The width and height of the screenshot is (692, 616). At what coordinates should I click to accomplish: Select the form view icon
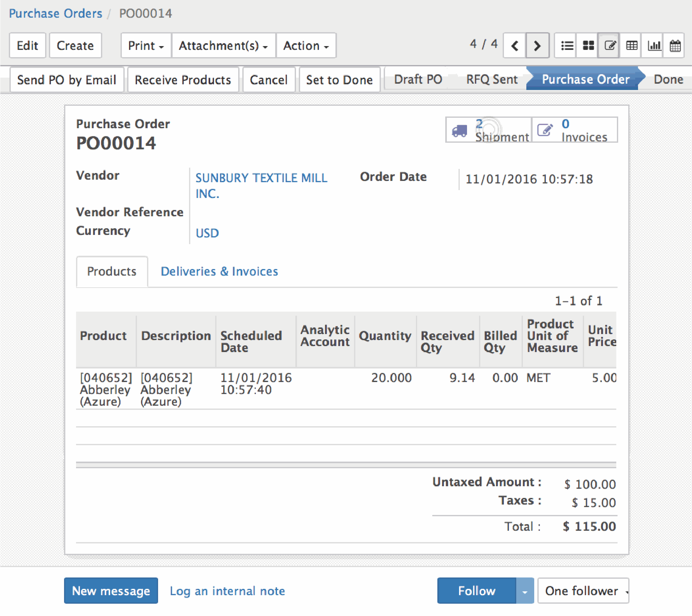(x=609, y=45)
